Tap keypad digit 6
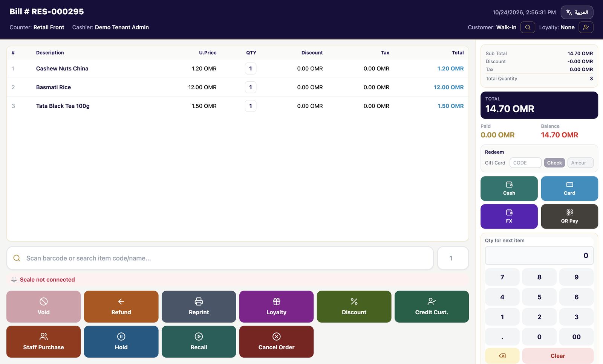Image resolution: width=603 pixels, height=364 pixels. (576, 297)
